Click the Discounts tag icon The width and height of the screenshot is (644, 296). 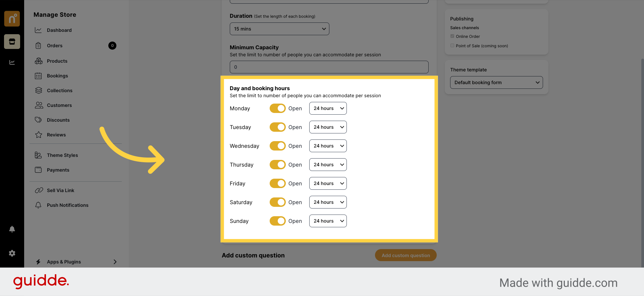39,120
